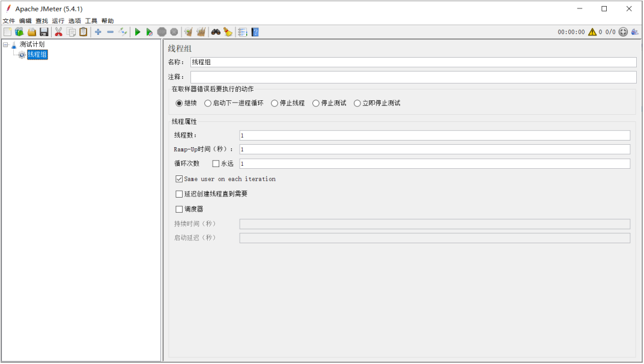The width and height of the screenshot is (644, 364).
Task: Click the Copy icon in toolbar
Action: click(x=71, y=32)
